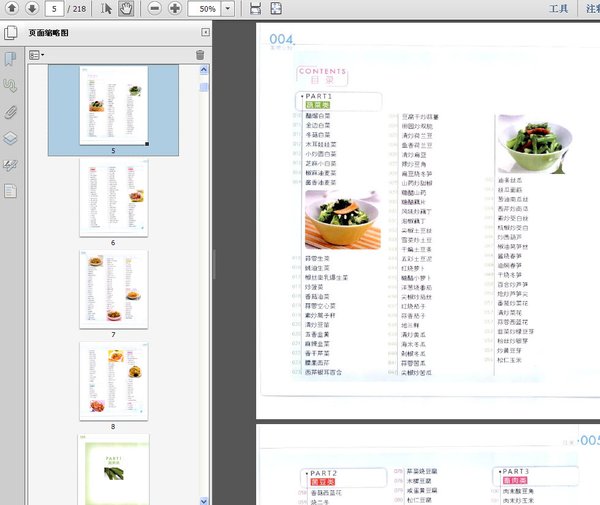The height and width of the screenshot is (505, 600).
Task: Delete selected page with trash icon
Action: pos(200,55)
